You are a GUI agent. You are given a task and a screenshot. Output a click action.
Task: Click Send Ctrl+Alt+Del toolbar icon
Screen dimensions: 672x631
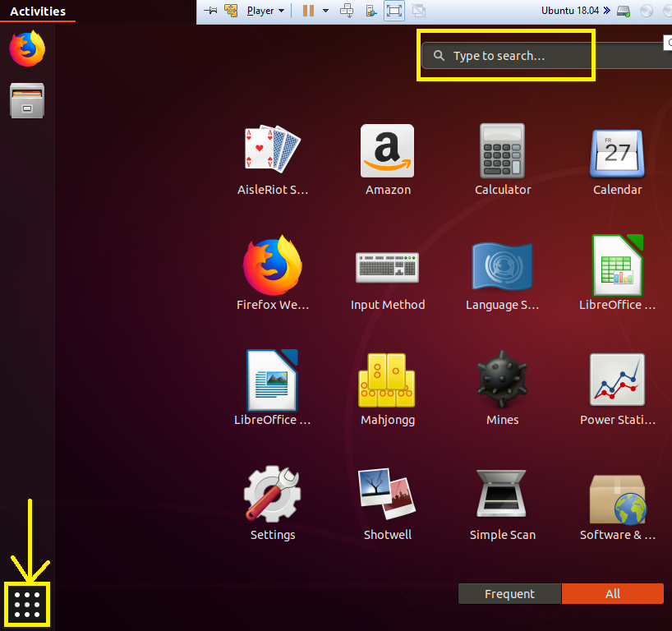(x=347, y=11)
